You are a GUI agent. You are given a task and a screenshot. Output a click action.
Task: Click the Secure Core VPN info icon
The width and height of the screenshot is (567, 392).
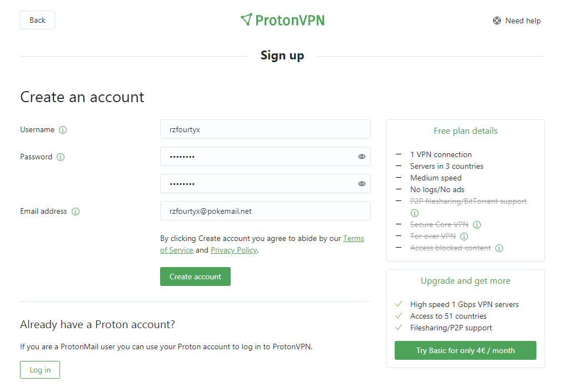pos(477,225)
